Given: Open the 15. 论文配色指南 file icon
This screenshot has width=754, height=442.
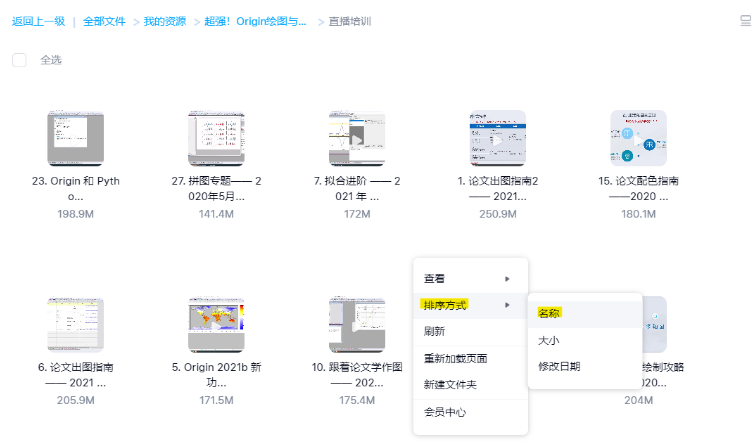Looking at the screenshot, I should pyautogui.click(x=638, y=138).
